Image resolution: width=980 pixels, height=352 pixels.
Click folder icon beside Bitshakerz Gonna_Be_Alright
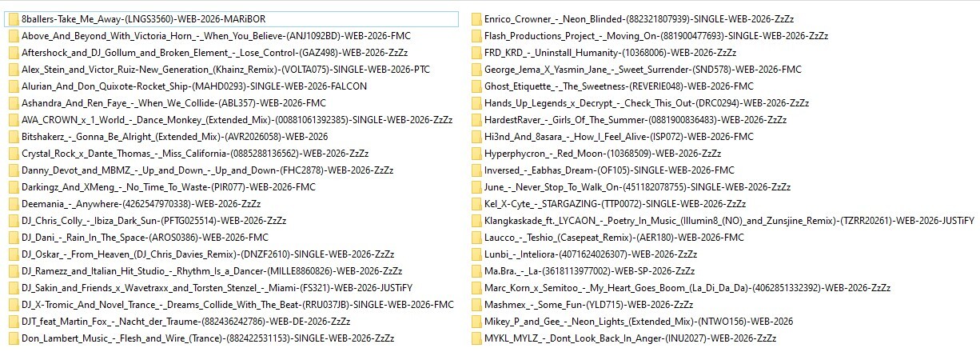pos(13,137)
